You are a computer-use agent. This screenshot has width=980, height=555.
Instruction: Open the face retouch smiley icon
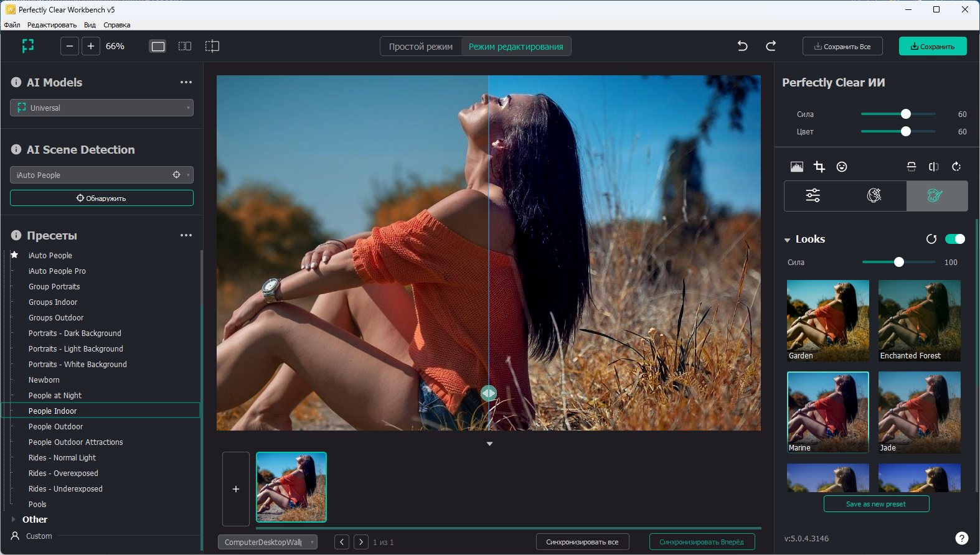842,167
